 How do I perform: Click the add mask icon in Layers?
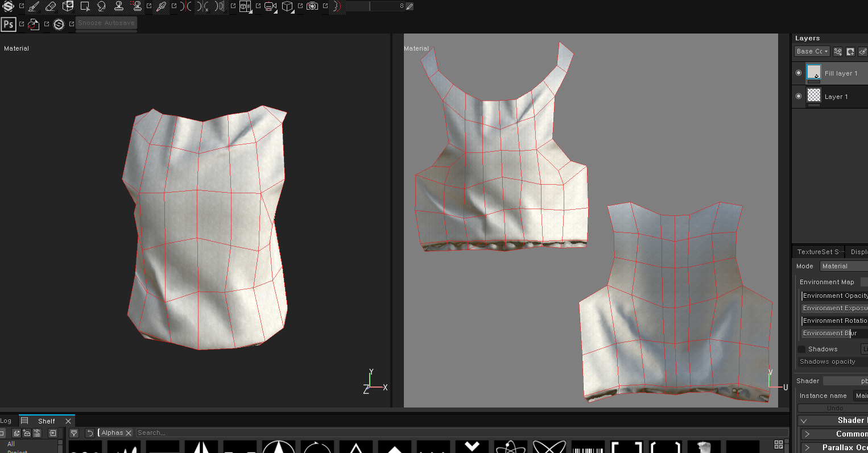coord(850,52)
